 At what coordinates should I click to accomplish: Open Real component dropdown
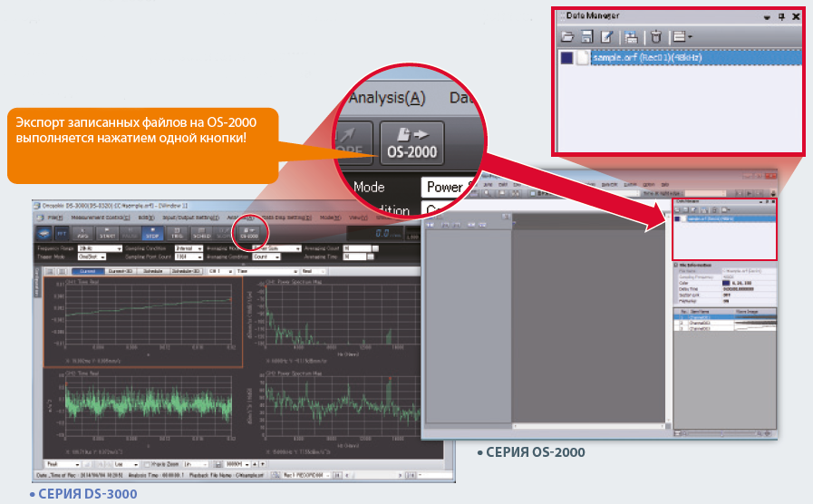314,271
